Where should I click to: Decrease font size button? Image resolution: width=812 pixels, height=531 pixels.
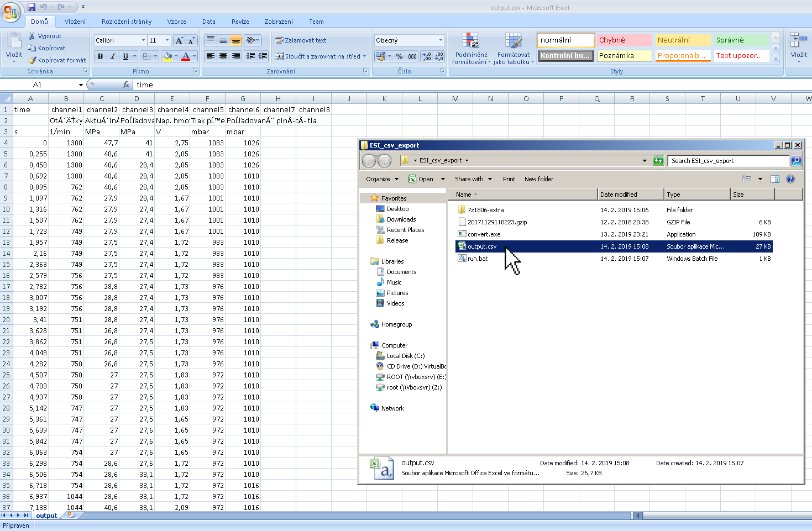pos(191,40)
